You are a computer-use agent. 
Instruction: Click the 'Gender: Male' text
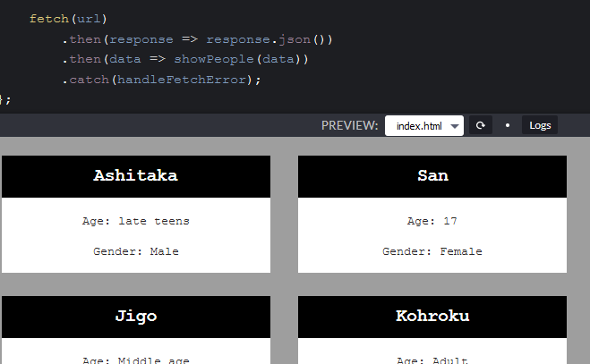136,251
